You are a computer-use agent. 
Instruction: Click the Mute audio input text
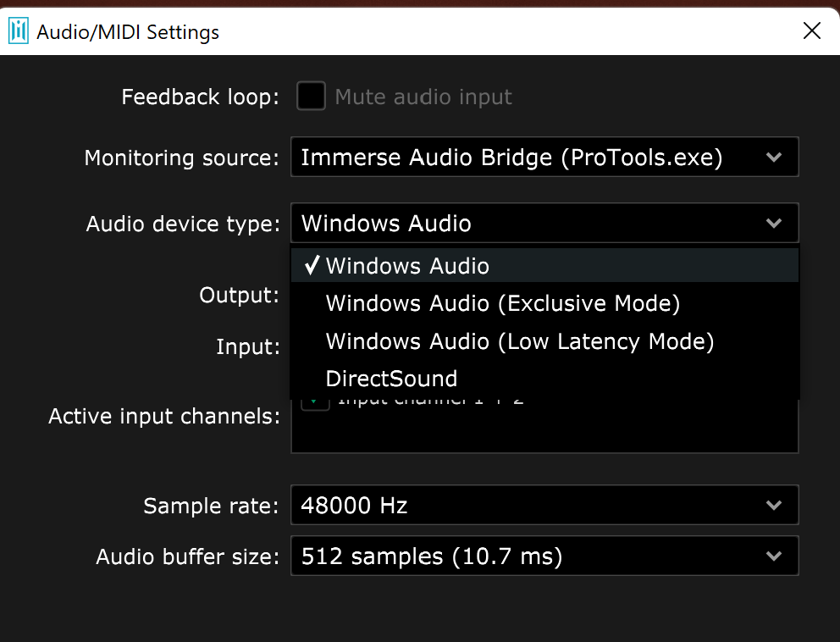coord(423,97)
